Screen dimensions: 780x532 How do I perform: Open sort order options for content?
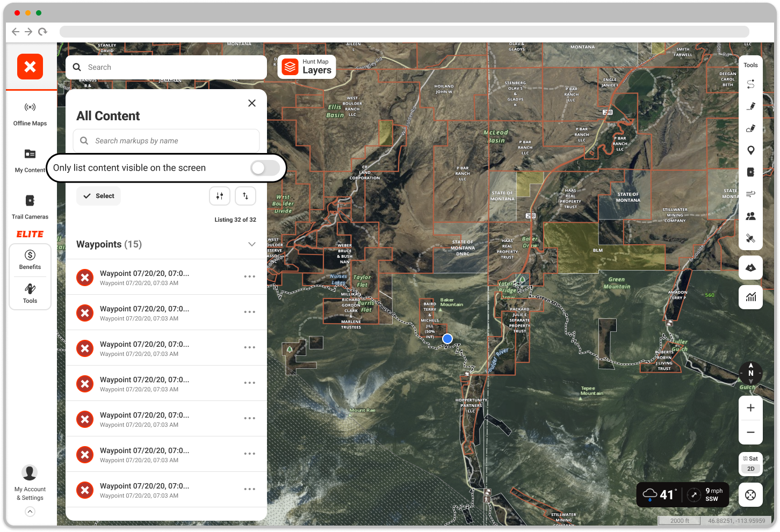click(x=245, y=196)
